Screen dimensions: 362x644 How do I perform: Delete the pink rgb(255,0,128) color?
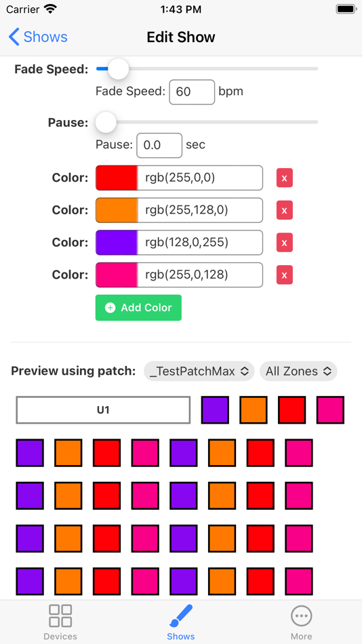[284, 275]
